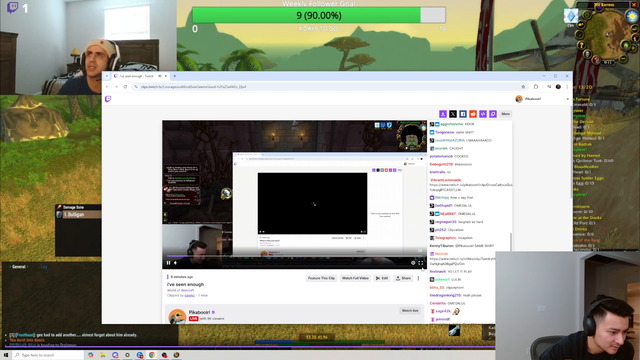Mute the clip using the volume icon
This screenshot has width=640, height=360.
click(x=176, y=263)
